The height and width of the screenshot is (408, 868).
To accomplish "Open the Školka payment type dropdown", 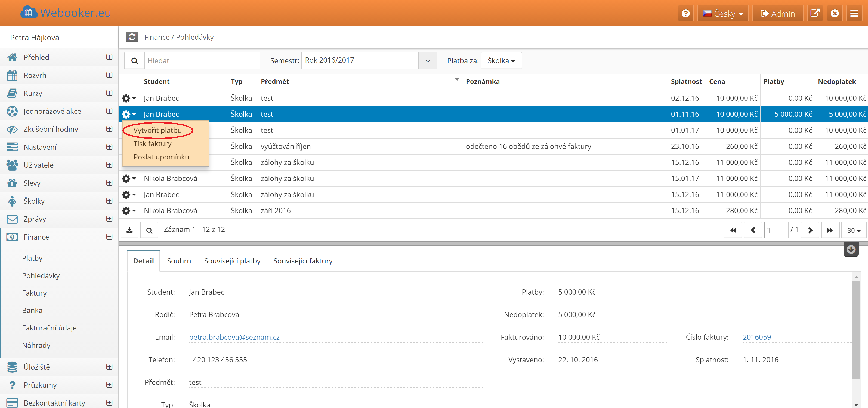I will 501,61.
